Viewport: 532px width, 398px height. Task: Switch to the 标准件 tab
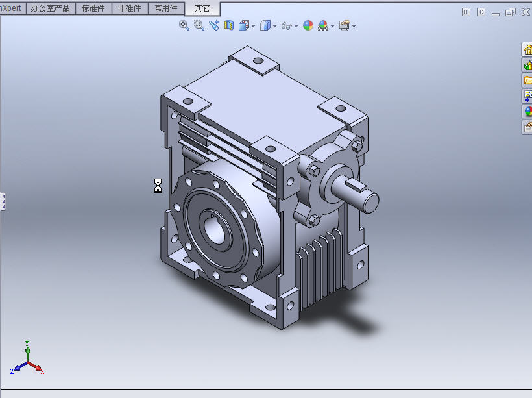[93, 8]
